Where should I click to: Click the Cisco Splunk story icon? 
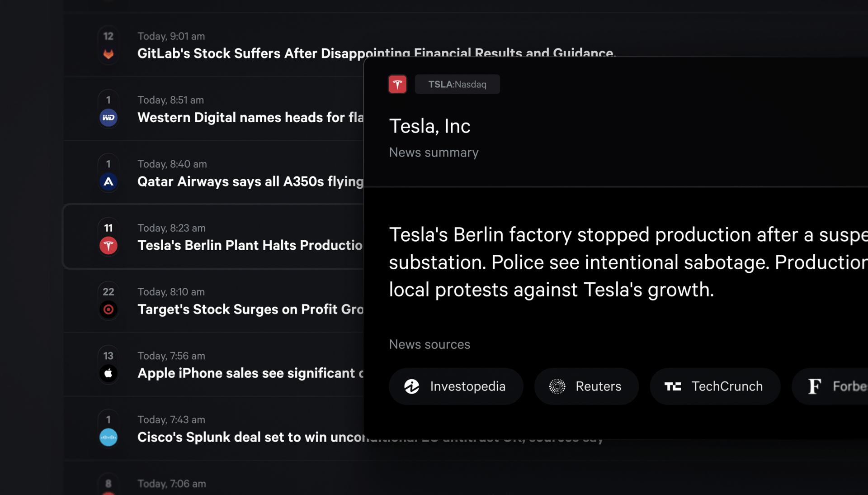(x=108, y=438)
